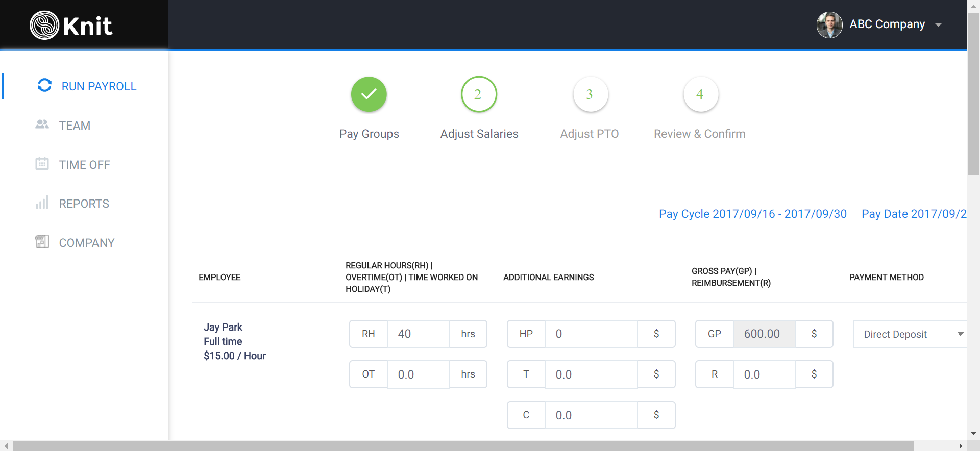Click the Pay Cycle date range link
This screenshot has height=451, width=980.
(x=752, y=214)
